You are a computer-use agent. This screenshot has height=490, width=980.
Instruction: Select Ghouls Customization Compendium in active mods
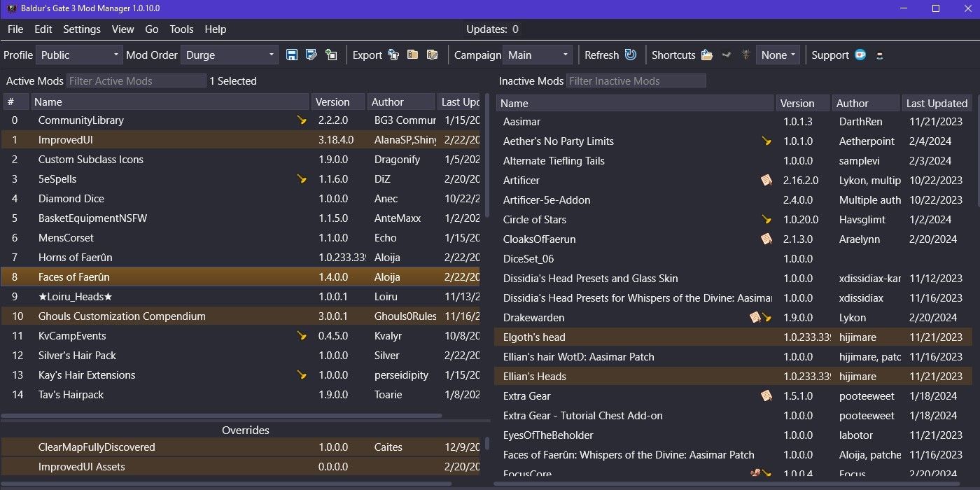(x=122, y=316)
